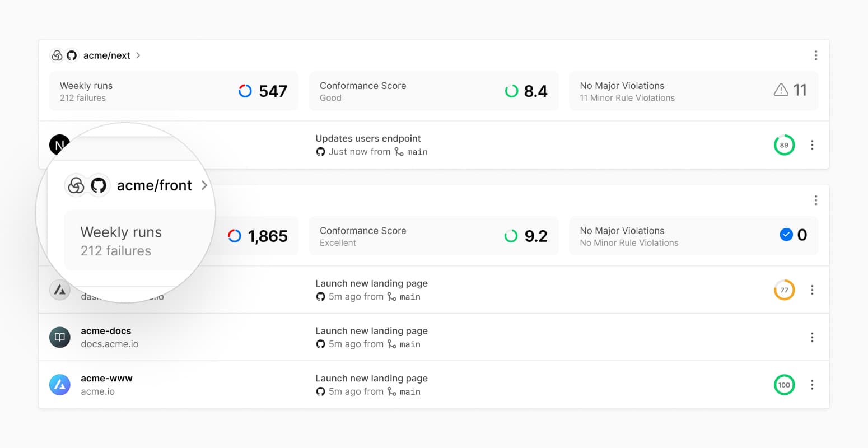Click the acme-docs book icon
The height and width of the screenshot is (448, 868).
coord(60,337)
